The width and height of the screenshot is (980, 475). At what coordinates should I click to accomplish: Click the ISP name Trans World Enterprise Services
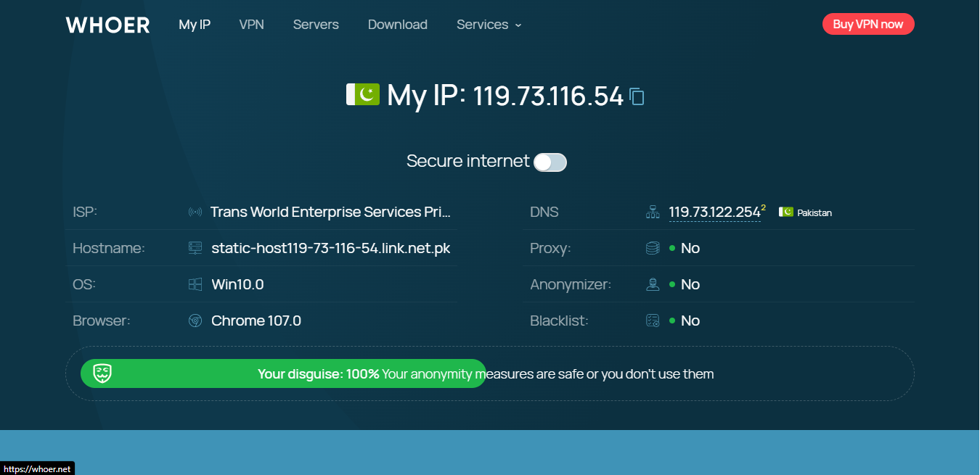pyautogui.click(x=331, y=212)
